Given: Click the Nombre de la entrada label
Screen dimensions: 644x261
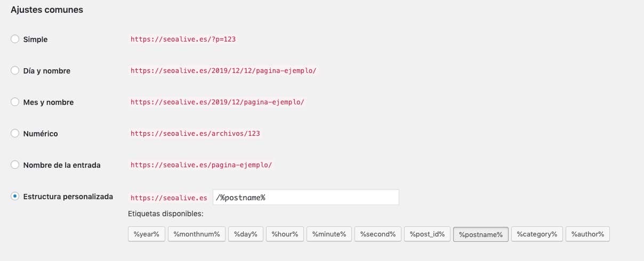Looking at the screenshot, I should click(x=62, y=165).
